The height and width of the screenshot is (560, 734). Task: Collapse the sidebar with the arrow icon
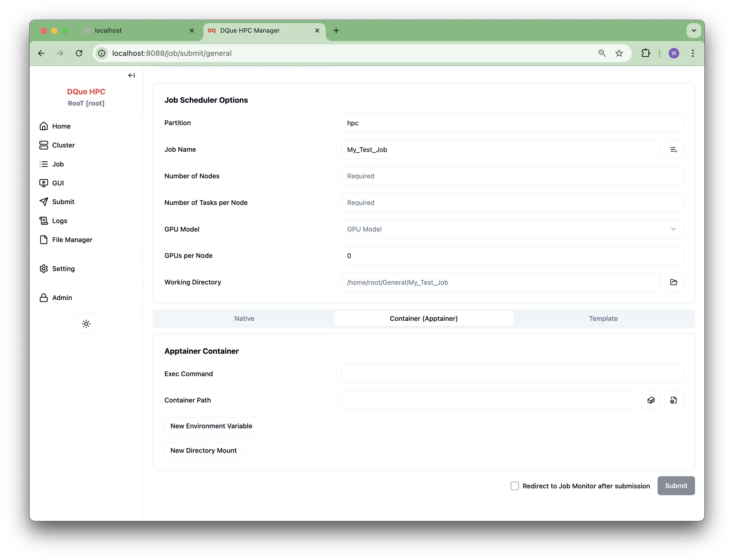pos(131,75)
